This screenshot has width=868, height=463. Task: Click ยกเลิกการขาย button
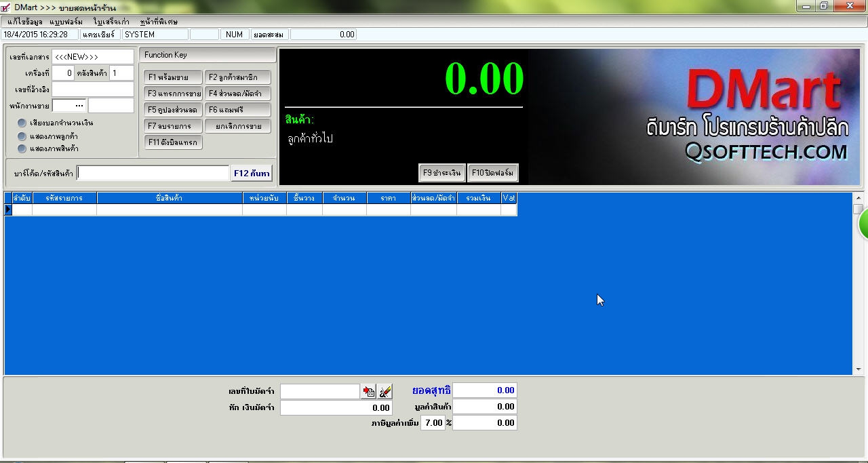(237, 126)
